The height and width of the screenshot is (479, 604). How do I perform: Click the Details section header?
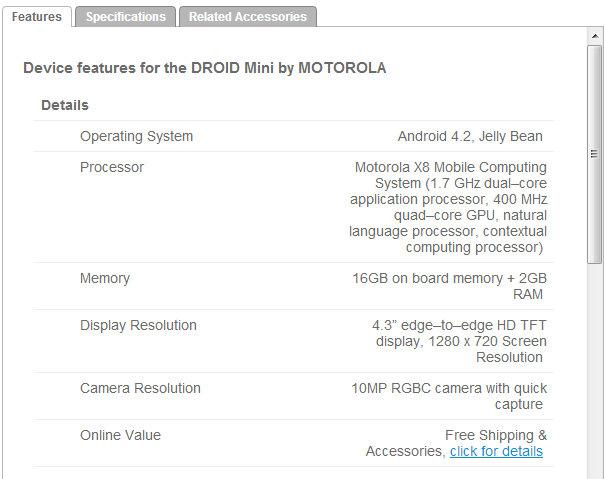pos(65,105)
